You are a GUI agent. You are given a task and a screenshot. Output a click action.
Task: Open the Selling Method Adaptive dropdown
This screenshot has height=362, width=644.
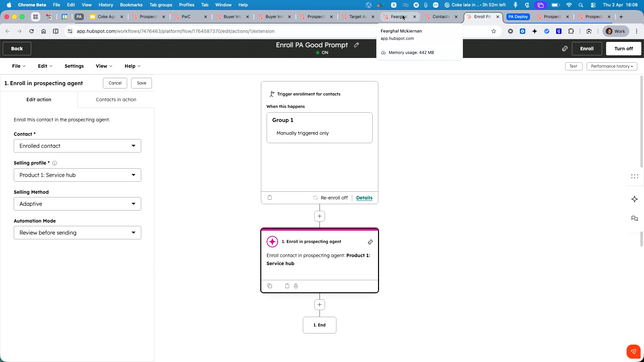[x=77, y=204]
